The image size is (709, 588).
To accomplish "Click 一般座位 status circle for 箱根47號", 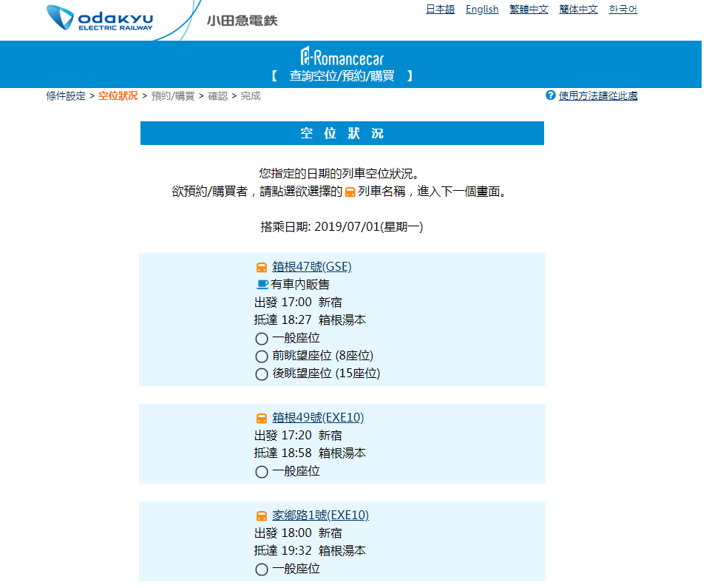I will [x=262, y=339].
